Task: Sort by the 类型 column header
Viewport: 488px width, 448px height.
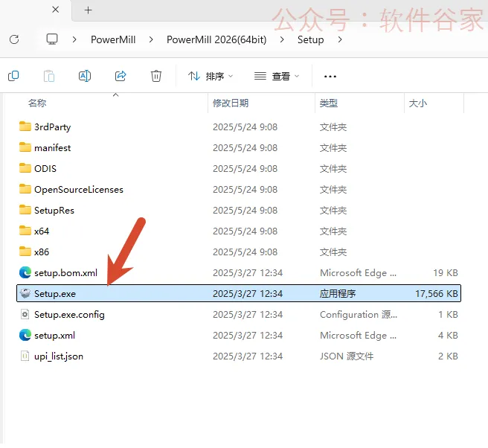Action: 329,103
